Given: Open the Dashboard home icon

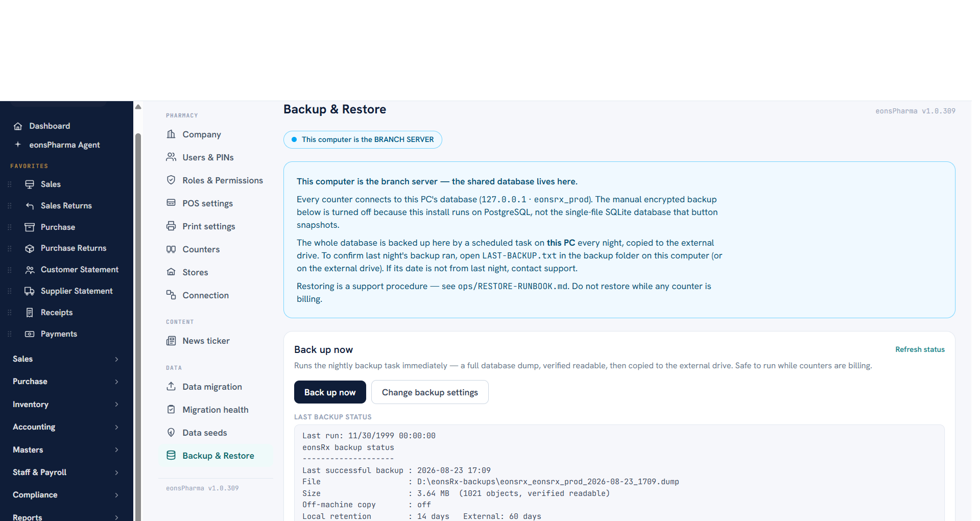Looking at the screenshot, I should pos(18,126).
